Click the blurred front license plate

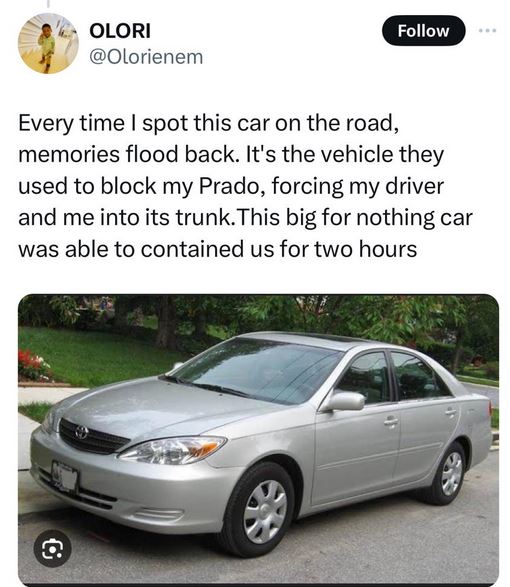tap(64, 476)
